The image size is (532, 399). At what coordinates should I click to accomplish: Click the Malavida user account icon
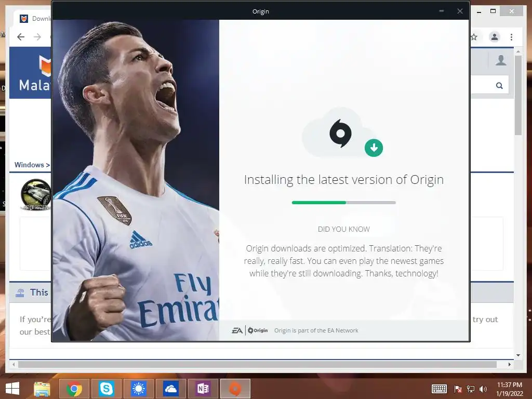(x=501, y=60)
